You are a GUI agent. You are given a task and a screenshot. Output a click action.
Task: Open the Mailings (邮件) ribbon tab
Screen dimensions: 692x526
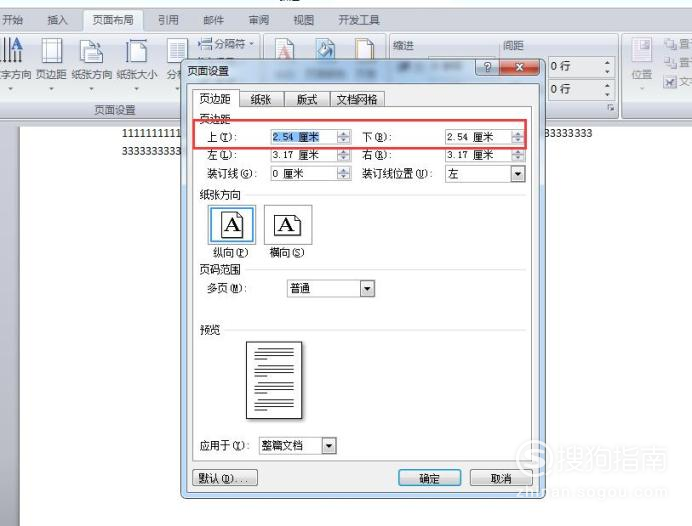pos(214,20)
